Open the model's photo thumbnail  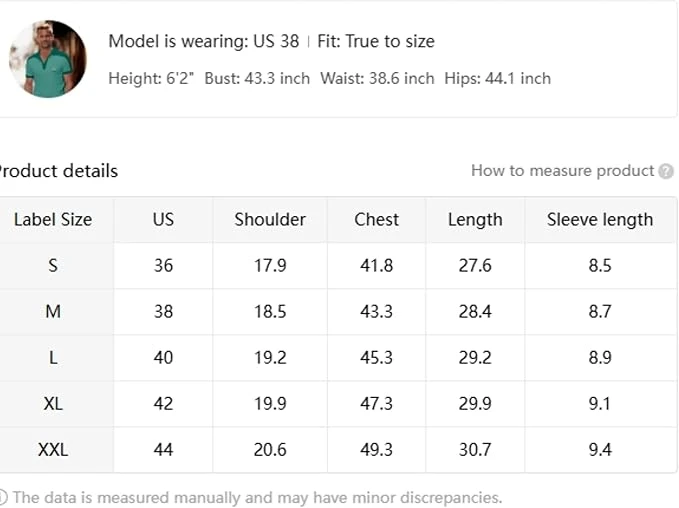[48, 58]
